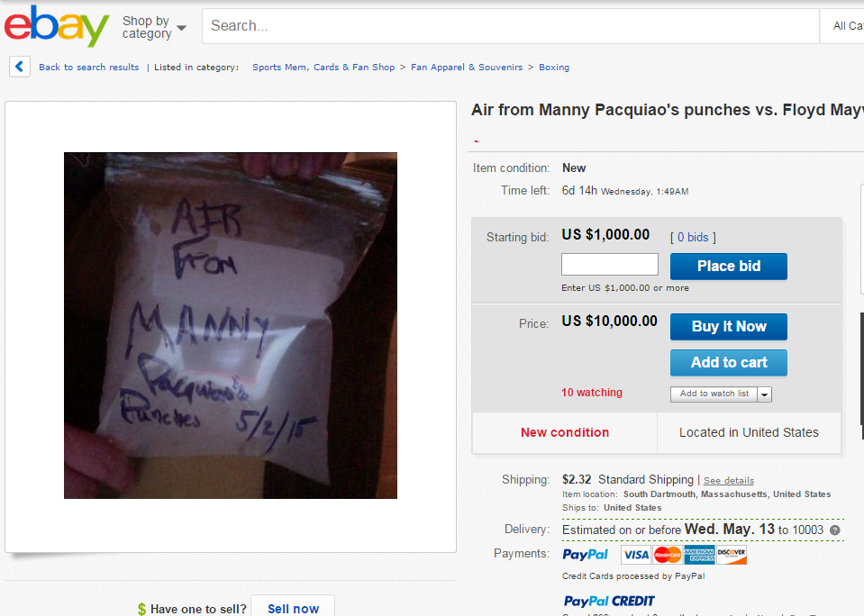Click the air bag product photo
This screenshot has height=616, width=864.
(x=231, y=326)
